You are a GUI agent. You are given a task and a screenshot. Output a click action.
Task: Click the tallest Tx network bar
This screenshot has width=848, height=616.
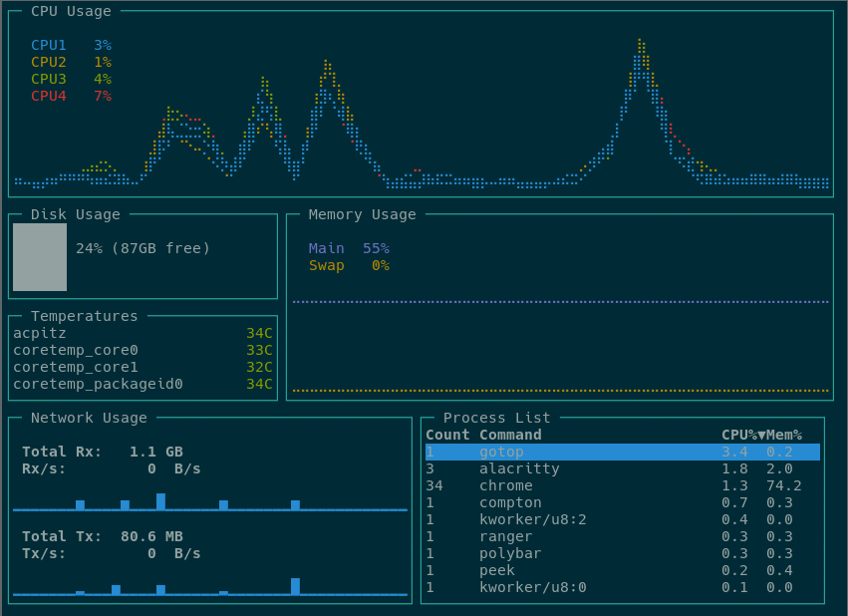pos(295,586)
